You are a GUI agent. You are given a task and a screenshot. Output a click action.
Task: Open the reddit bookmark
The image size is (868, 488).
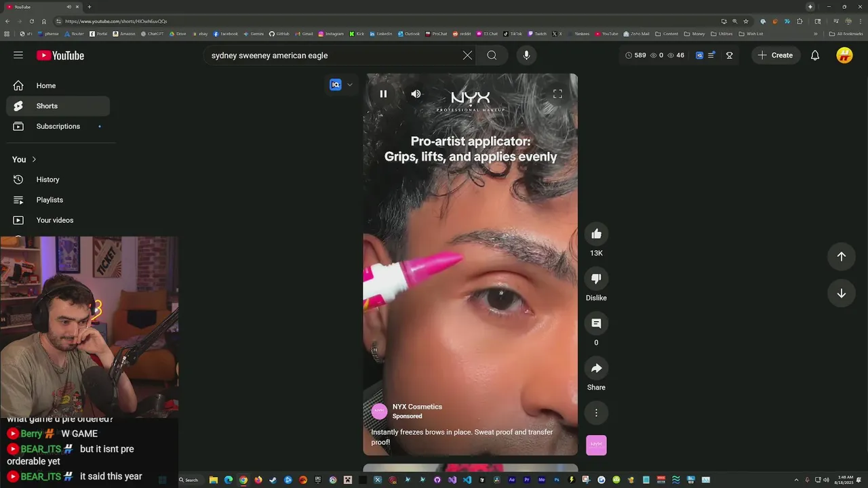pos(462,34)
